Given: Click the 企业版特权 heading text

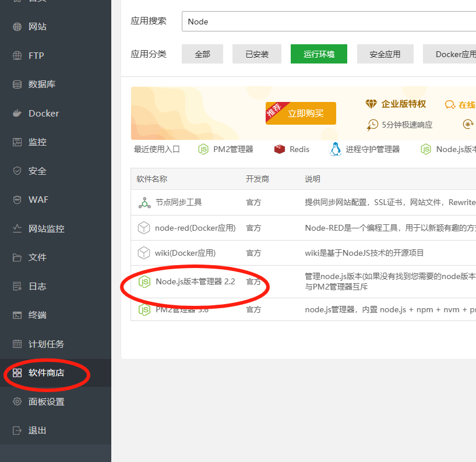Looking at the screenshot, I should click(403, 104).
